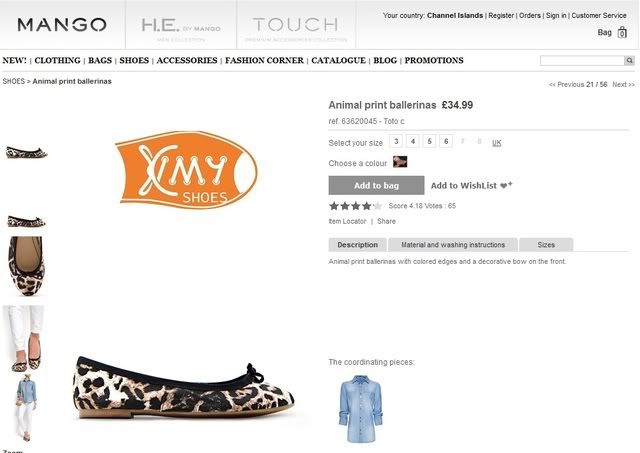
Task: Choose the leopard print colour swatch
Action: [400, 162]
